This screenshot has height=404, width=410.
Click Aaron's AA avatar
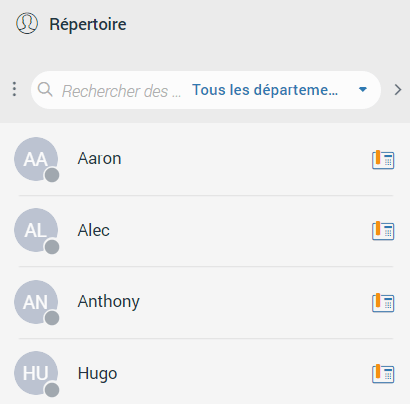[36, 159]
